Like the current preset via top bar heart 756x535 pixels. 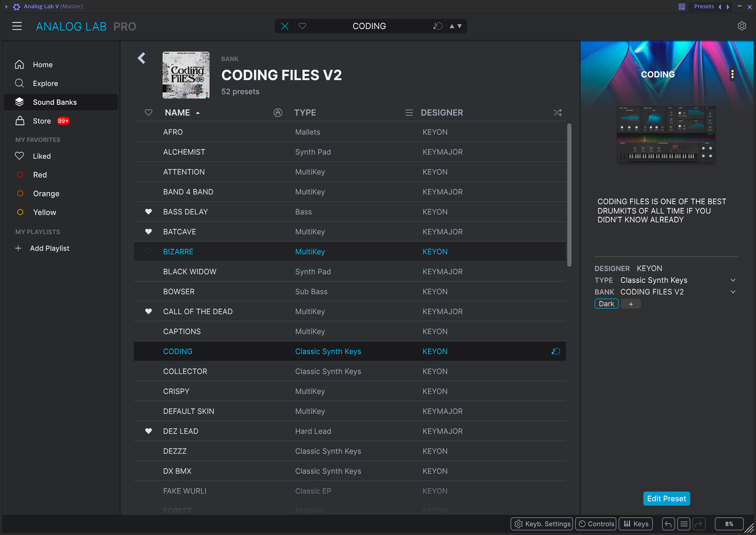(x=302, y=26)
